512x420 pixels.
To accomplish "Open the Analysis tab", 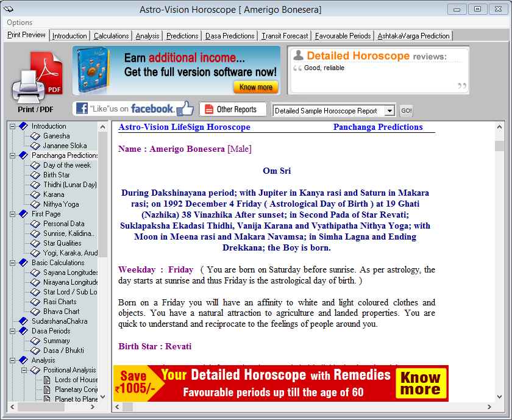I will coord(148,35).
